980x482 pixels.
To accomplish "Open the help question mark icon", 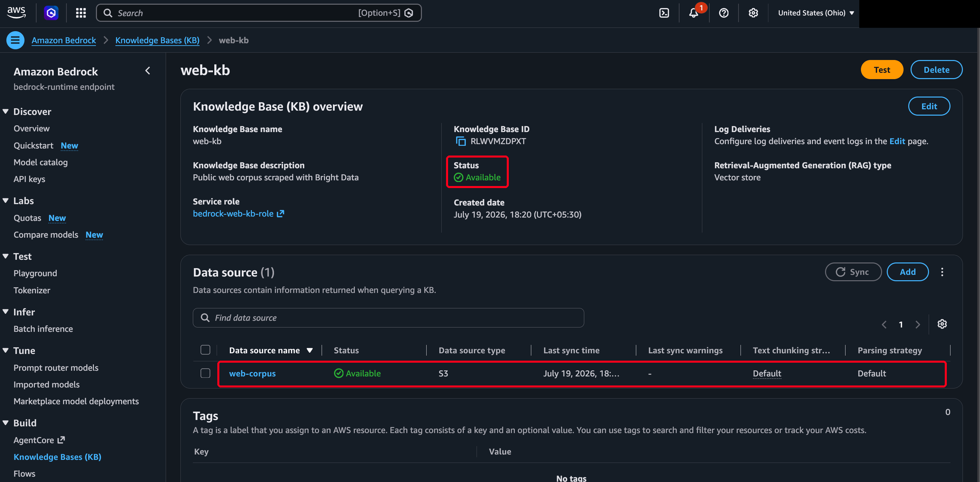I will (x=723, y=13).
